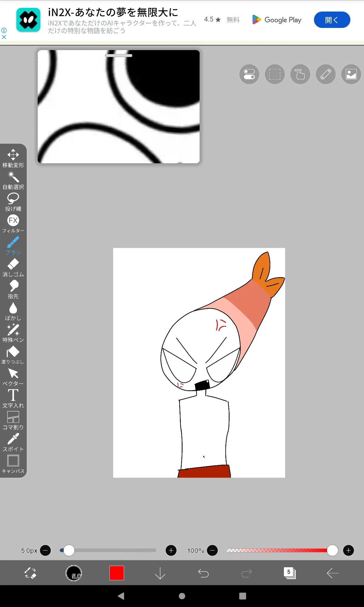Increase brush size with plus button

click(x=171, y=550)
